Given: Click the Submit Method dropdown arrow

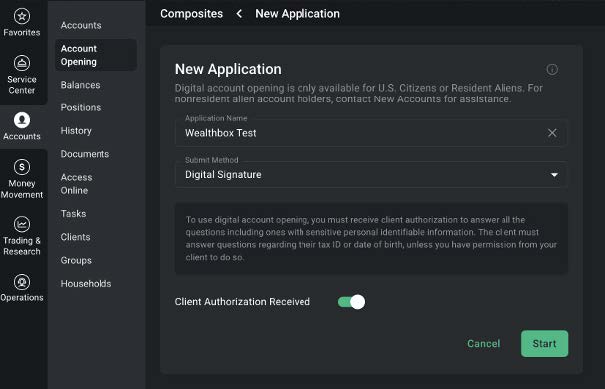Looking at the screenshot, I should click(554, 175).
